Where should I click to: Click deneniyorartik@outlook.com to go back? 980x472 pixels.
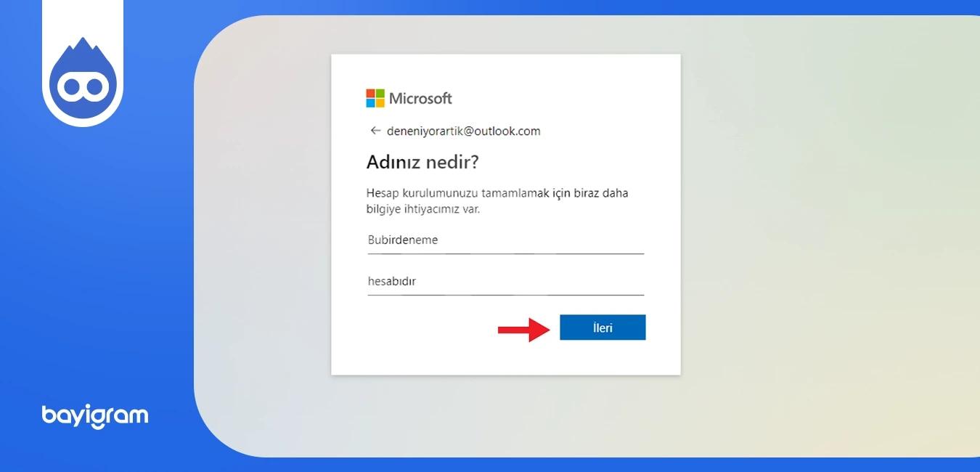click(x=465, y=131)
